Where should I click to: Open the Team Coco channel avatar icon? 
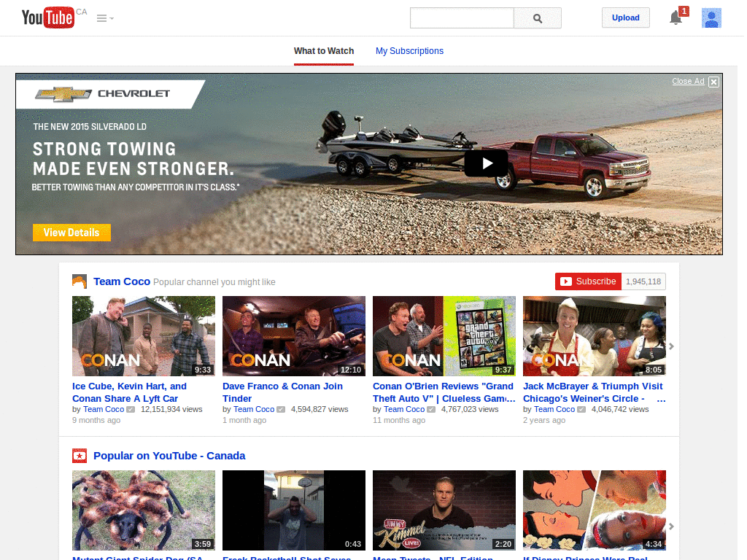tap(79, 281)
